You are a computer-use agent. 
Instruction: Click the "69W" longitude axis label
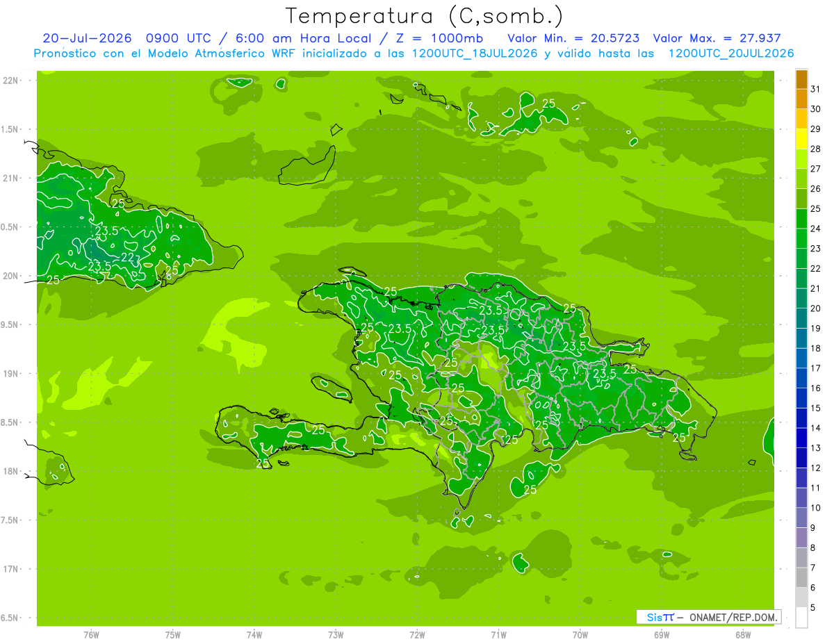coord(662,635)
